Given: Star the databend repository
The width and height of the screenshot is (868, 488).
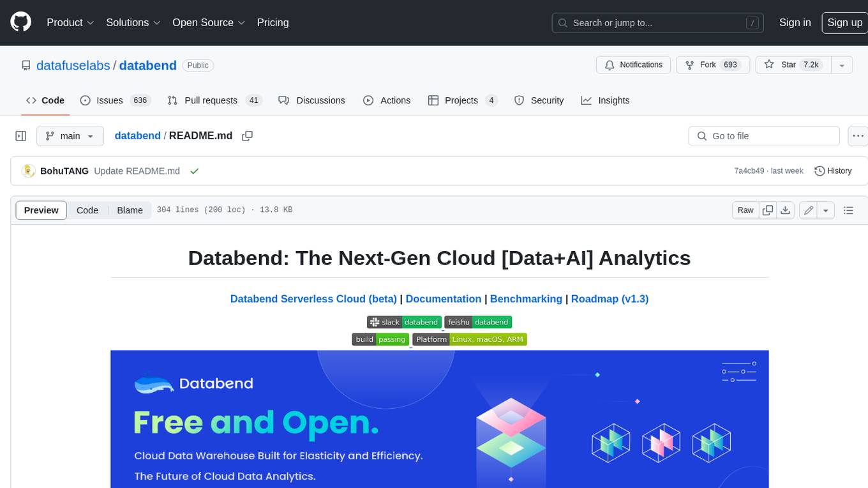Looking at the screenshot, I should tap(793, 65).
